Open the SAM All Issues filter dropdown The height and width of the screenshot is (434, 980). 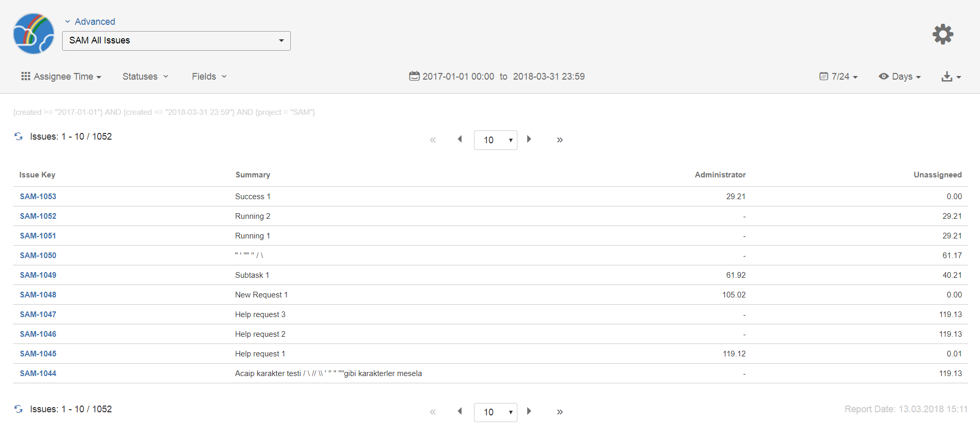[x=176, y=41]
